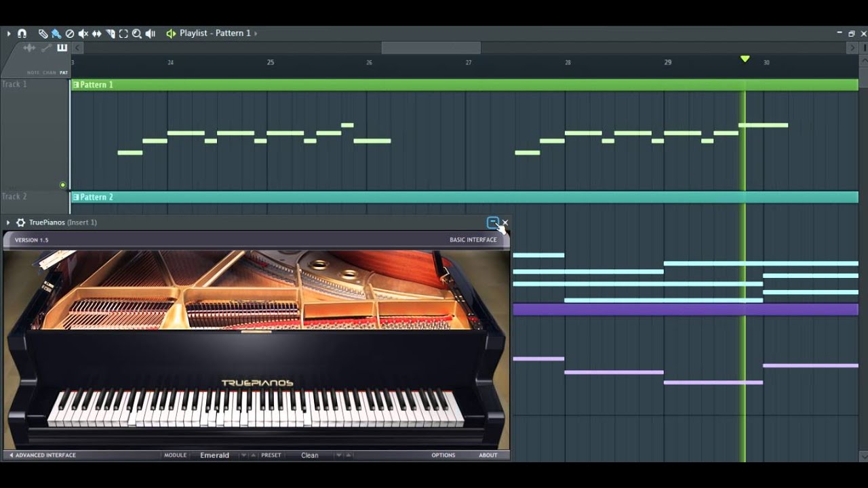Image resolution: width=868 pixels, height=488 pixels.
Task: Click the Clean preset name
Action: tap(310, 455)
